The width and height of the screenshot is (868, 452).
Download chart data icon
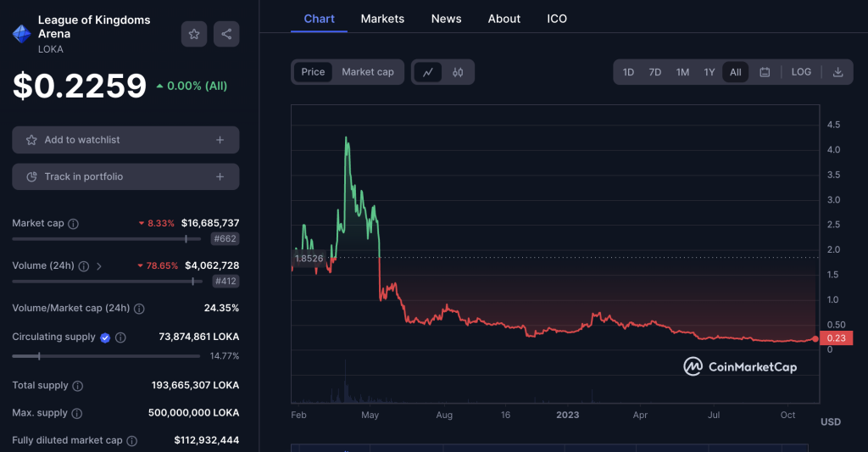click(838, 72)
